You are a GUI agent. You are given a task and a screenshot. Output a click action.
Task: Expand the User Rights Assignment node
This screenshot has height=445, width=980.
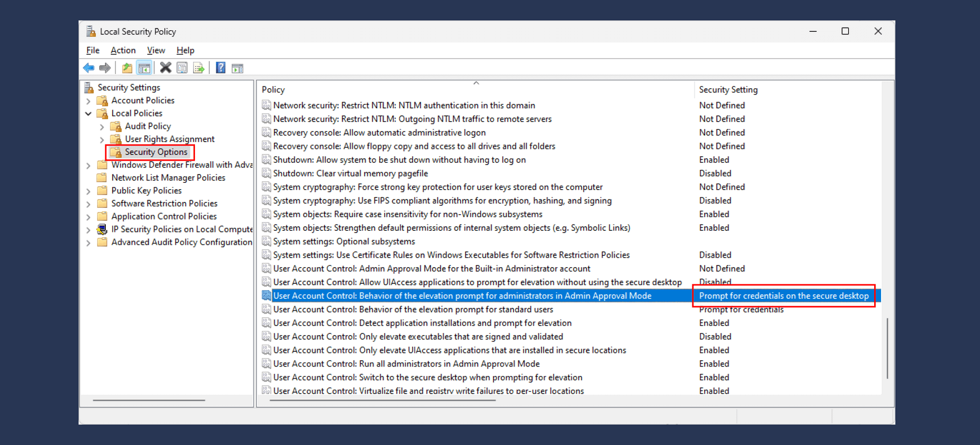point(102,140)
